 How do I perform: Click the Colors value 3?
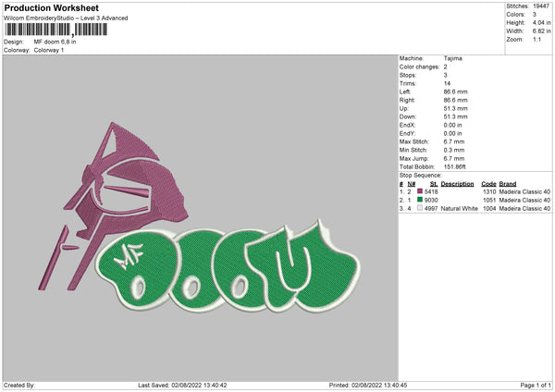click(535, 15)
